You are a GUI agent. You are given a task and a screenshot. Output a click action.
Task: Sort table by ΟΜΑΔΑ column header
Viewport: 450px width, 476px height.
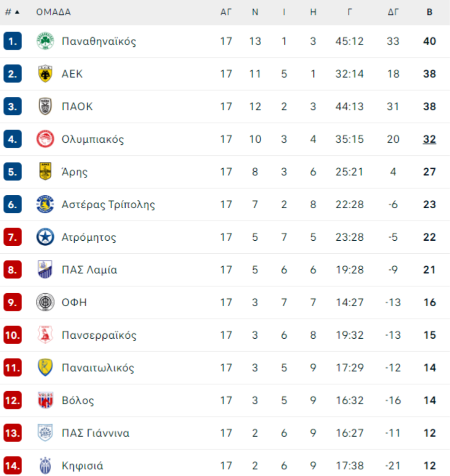coord(53,12)
